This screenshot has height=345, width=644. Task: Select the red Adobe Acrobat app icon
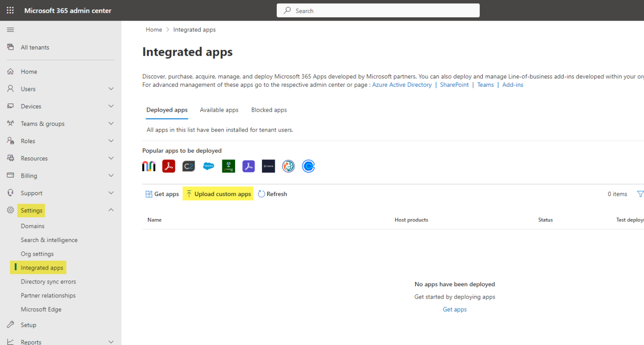pos(168,166)
